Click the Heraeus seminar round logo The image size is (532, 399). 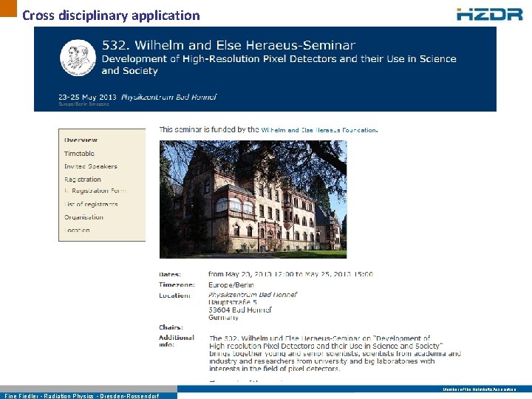(x=78, y=58)
